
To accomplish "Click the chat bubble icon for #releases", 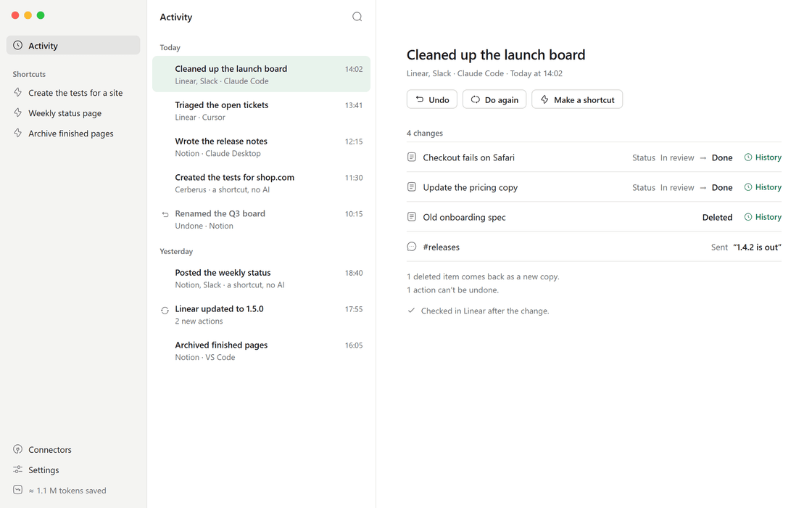I will pyautogui.click(x=412, y=247).
